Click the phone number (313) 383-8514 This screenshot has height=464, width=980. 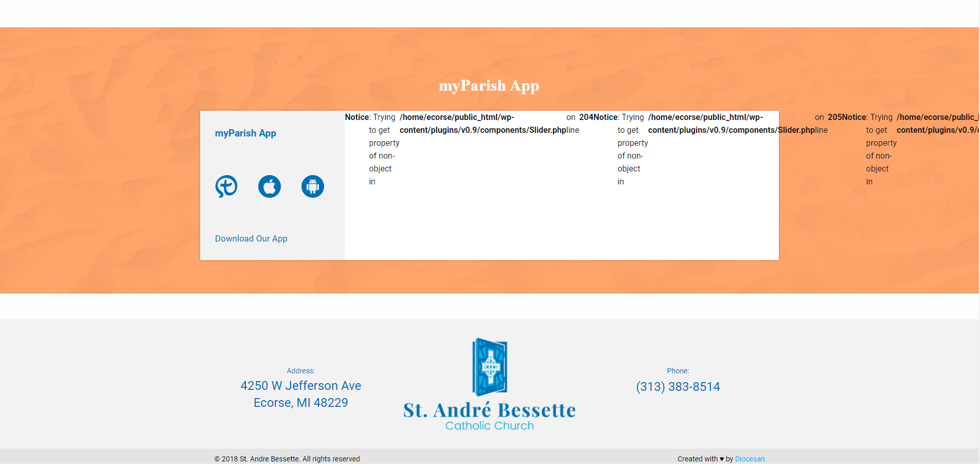point(678,387)
